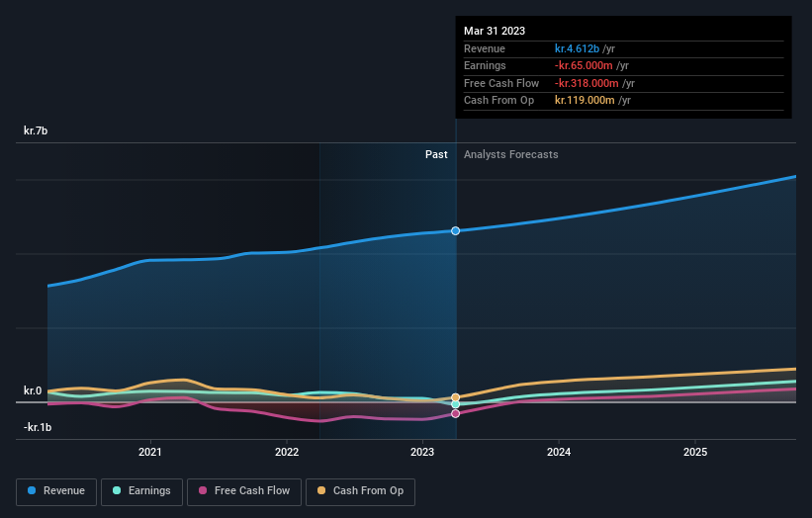812x518 pixels.
Task: Click the Mar 31 2023 tooltip date
Action: 495,31
